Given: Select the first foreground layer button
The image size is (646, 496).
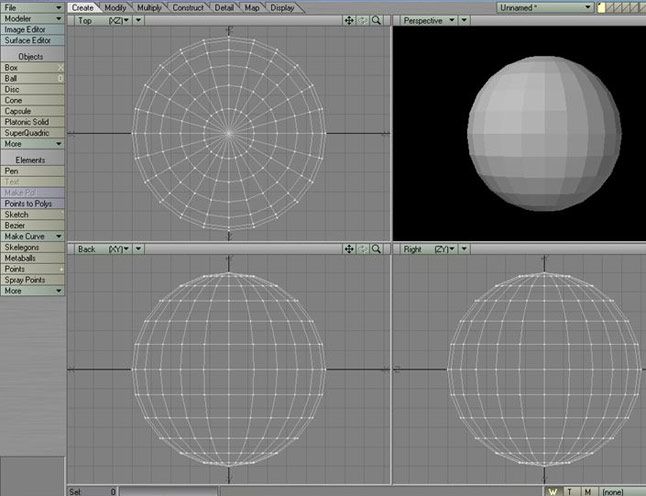Looking at the screenshot, I should 602,7.
